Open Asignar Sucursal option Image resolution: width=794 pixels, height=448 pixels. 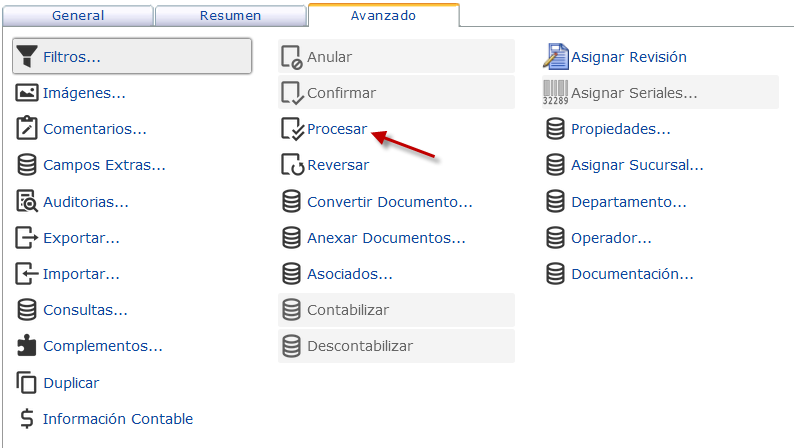637,165
